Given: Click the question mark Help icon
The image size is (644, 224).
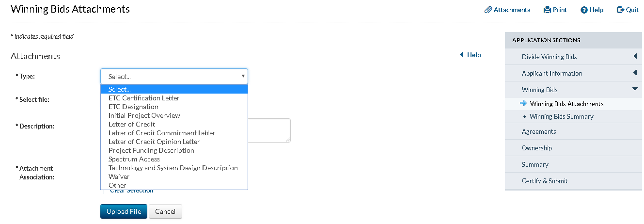Looking at the screenshot, I should 584,10.
